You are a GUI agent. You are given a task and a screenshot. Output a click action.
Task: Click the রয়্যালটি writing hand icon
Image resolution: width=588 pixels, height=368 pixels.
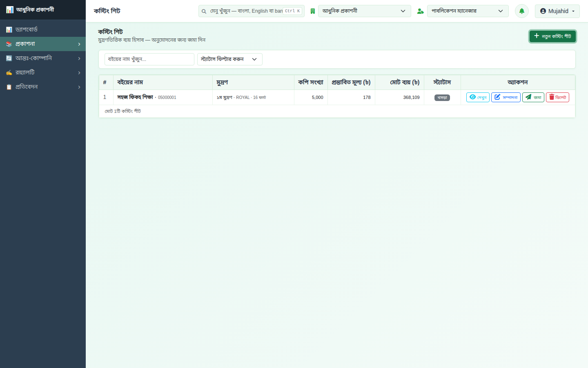coord(9,73)
